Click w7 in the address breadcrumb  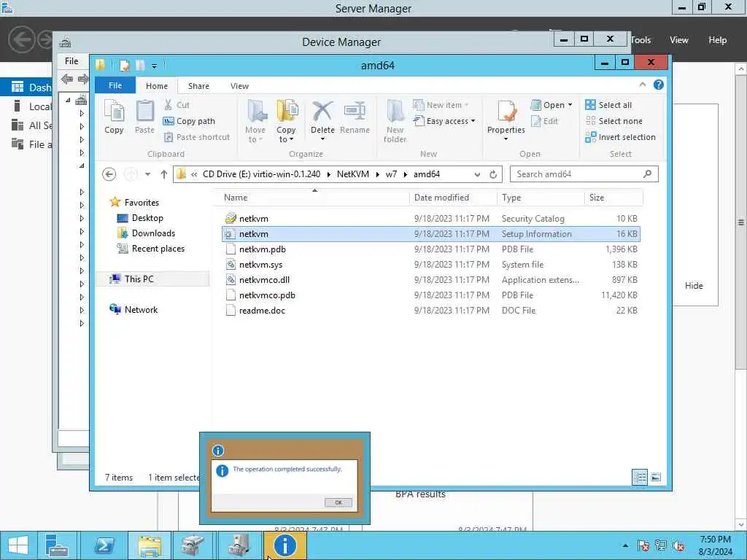coord(391,174)
